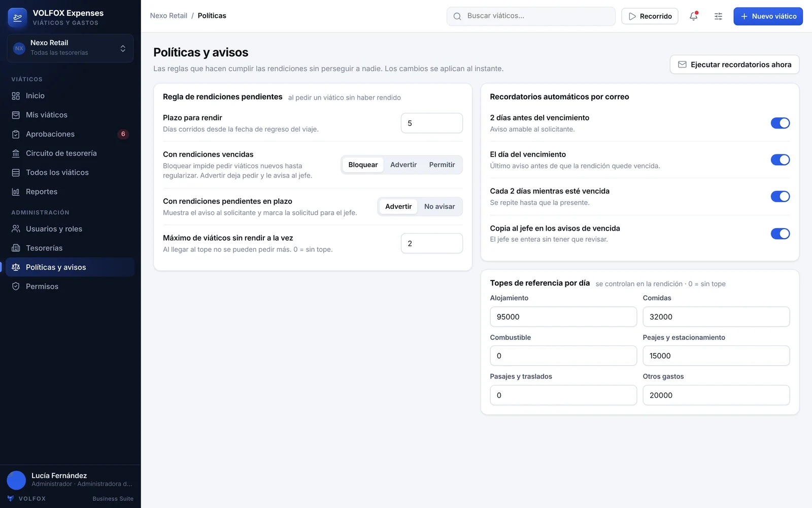Click the Pasajes y traslados amount field
The width and height of the screenshot is (812, 508).
click(x=563, y=395)
